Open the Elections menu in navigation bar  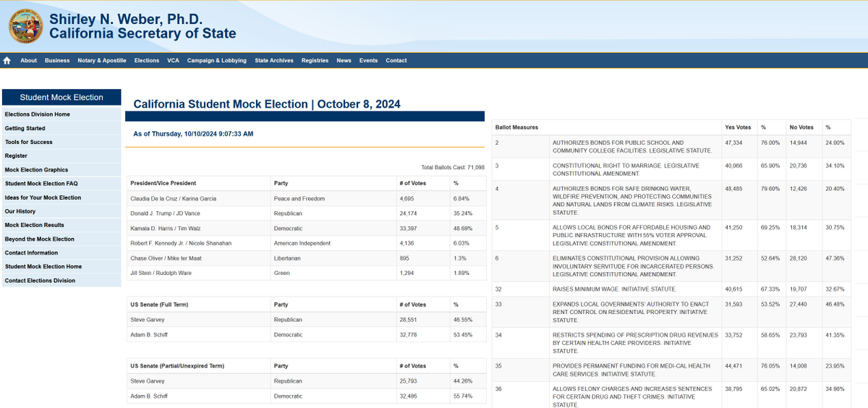pyautogui.click(x=147, y=61)
